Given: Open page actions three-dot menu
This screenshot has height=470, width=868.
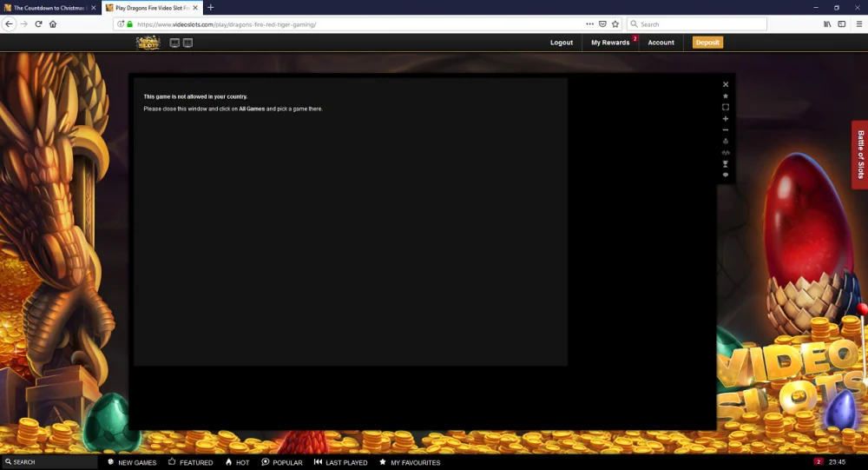Looking at the screenshot, I should (x=589, y=23).
